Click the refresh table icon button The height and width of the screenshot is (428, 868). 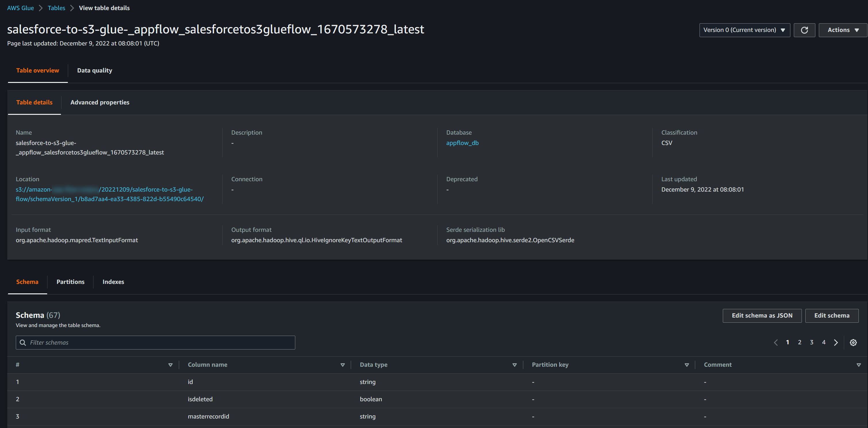pyautogui.click(x=804, y=30)
